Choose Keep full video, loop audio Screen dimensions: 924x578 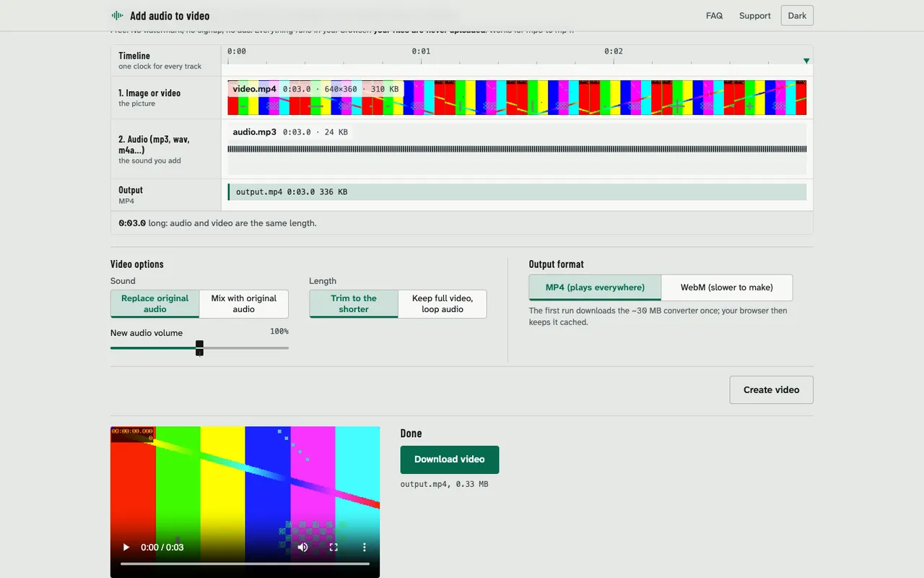443,303
